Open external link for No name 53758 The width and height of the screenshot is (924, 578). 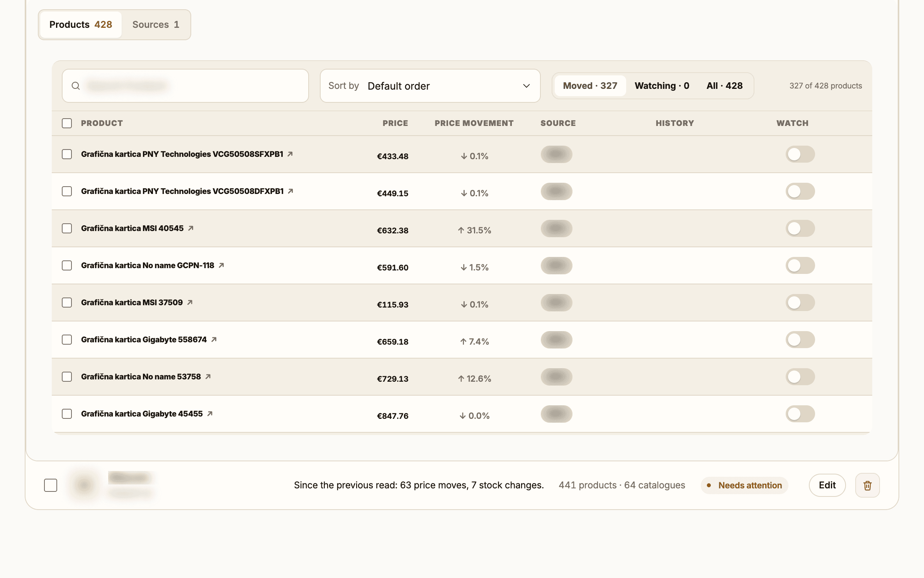pos(208,377)
